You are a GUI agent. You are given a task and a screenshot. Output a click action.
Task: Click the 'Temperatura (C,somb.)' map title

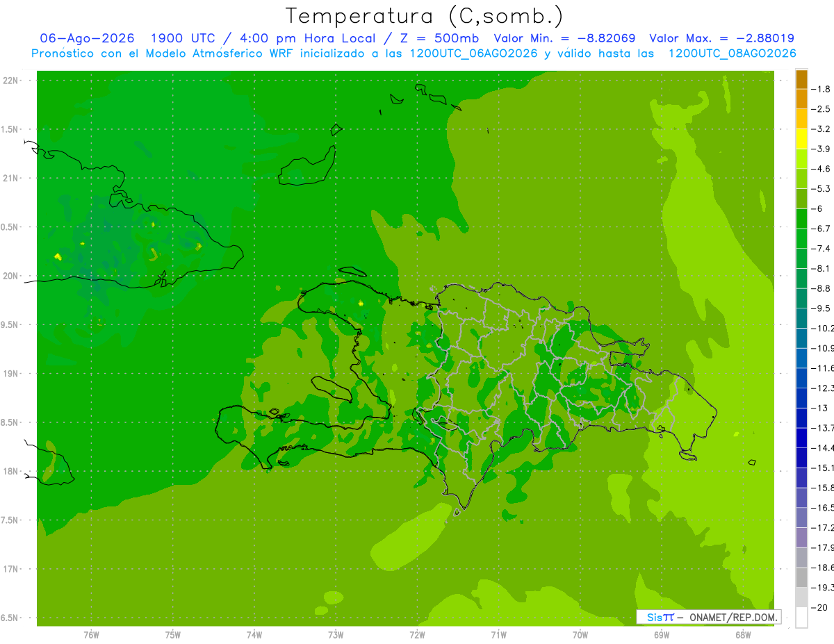tap(424, 16)
